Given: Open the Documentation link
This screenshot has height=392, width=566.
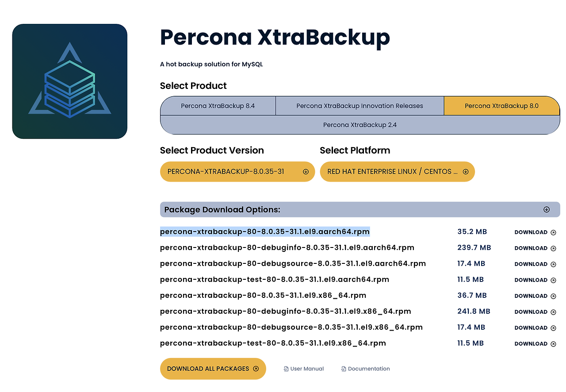Looking at the screenshot, I should pos(366,369).
